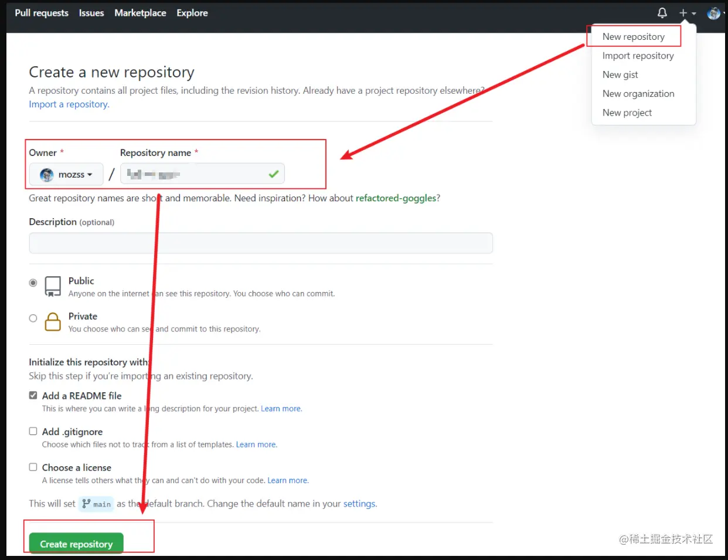The image size is (728, 560).
Task: Open the Import a repository link
Action: click(x=69, y=104)
